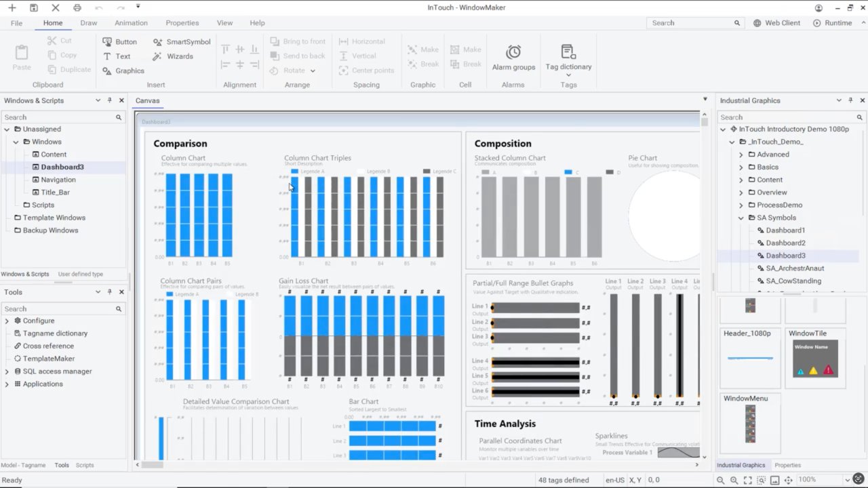The height and width of the screenshot is (488, 868).
Task: Open the Animation menu
Action: 131,22
